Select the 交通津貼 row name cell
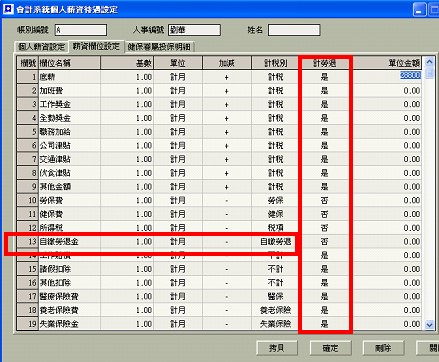Viewport: 439px width, 362px height. click(x=69, y=159)
